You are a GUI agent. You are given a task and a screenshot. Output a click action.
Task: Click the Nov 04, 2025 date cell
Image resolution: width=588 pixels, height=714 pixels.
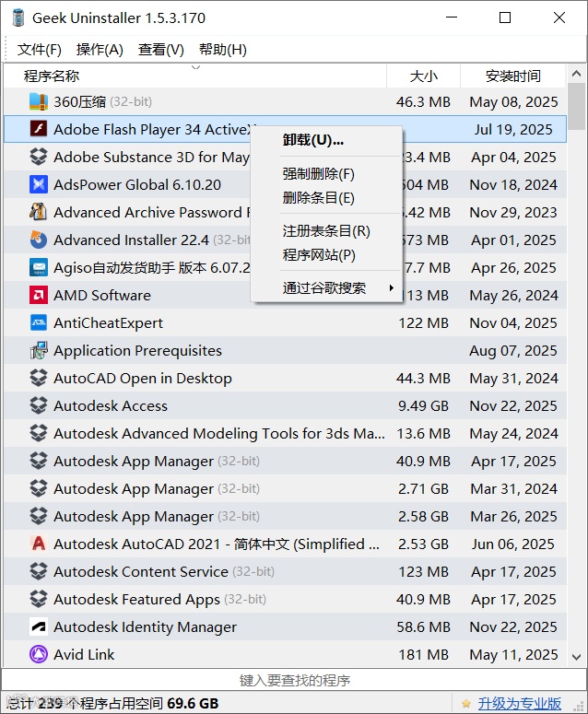pos(513,322)
